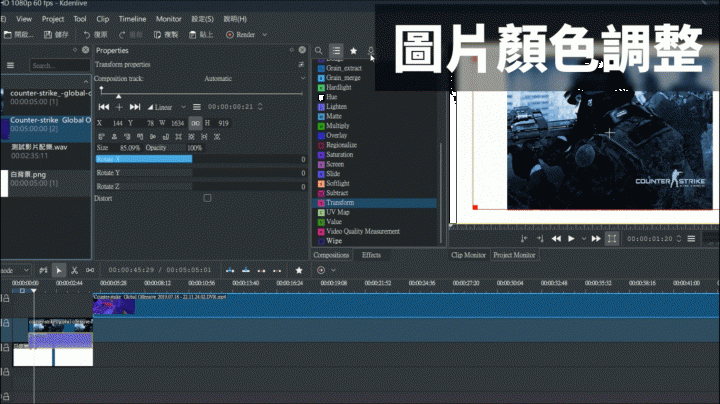Click the save project toolbar button

pos(56,34)
